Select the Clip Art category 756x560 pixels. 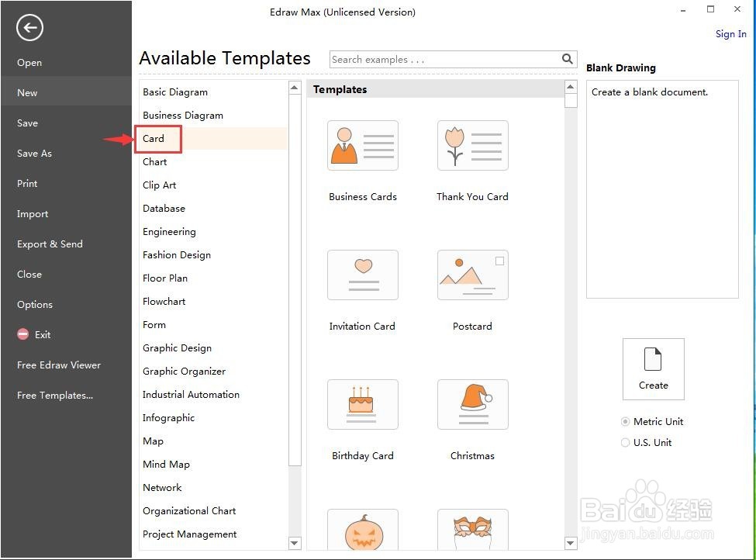tap(159, 185)
